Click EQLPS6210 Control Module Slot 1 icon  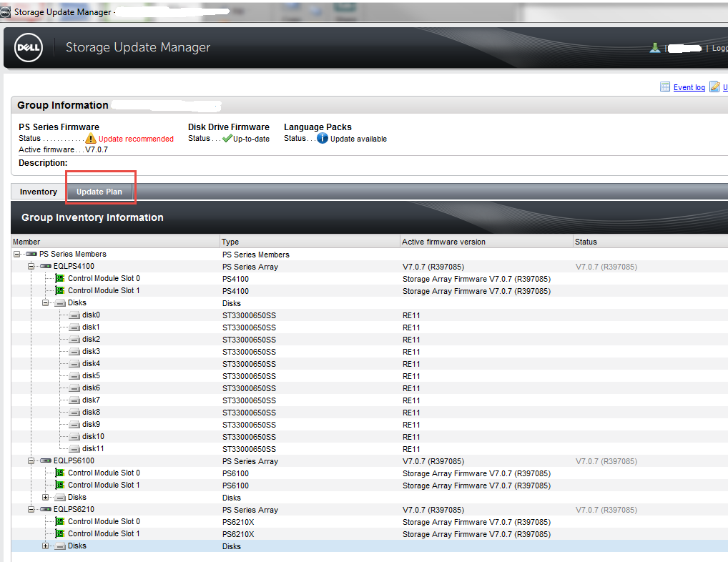point(60,533)
